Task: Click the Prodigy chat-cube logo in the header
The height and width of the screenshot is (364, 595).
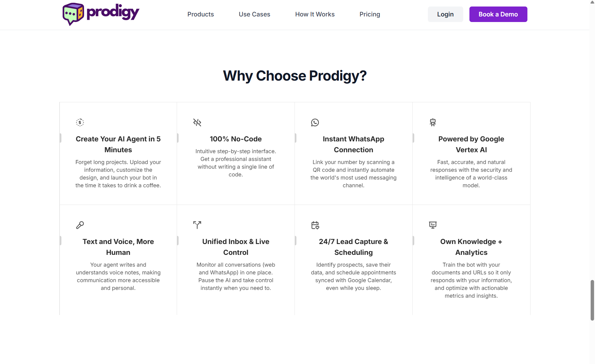Action: pos(73,14)
